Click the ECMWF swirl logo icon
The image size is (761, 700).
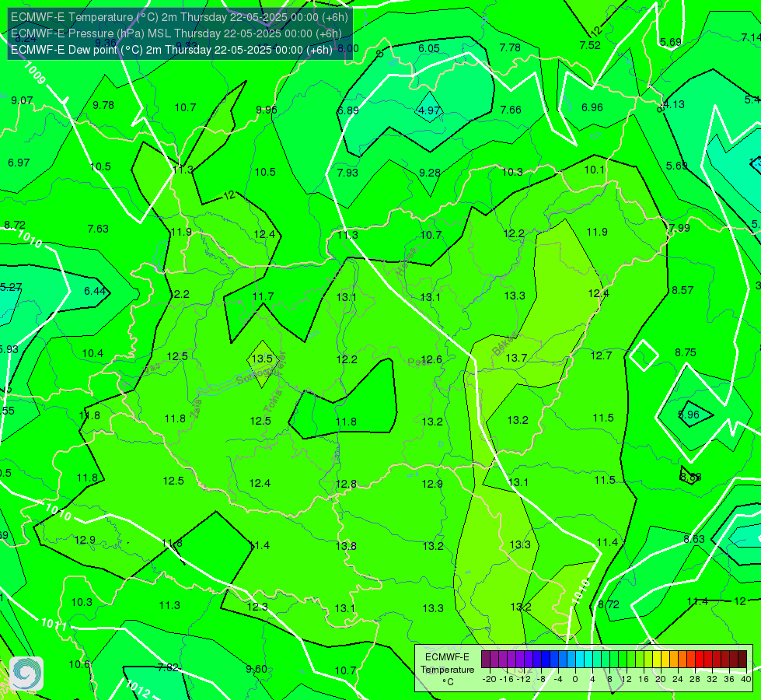point(26,674)
